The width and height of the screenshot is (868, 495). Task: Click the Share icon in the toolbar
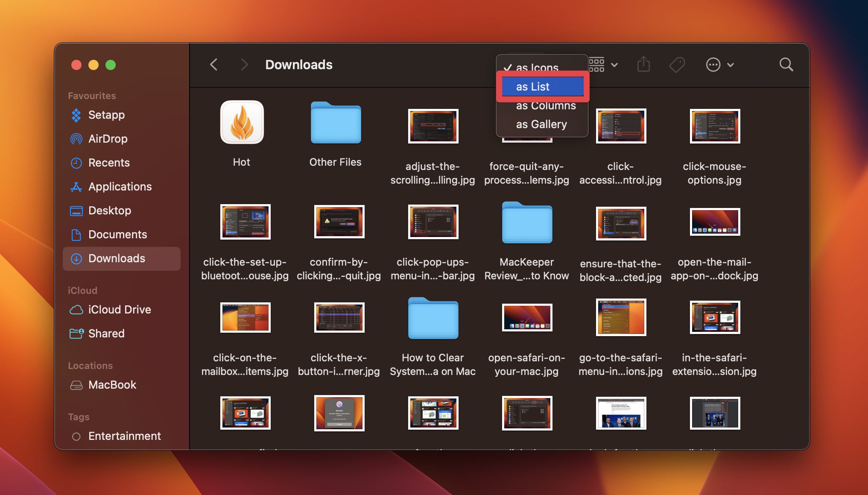click(643, 64)
